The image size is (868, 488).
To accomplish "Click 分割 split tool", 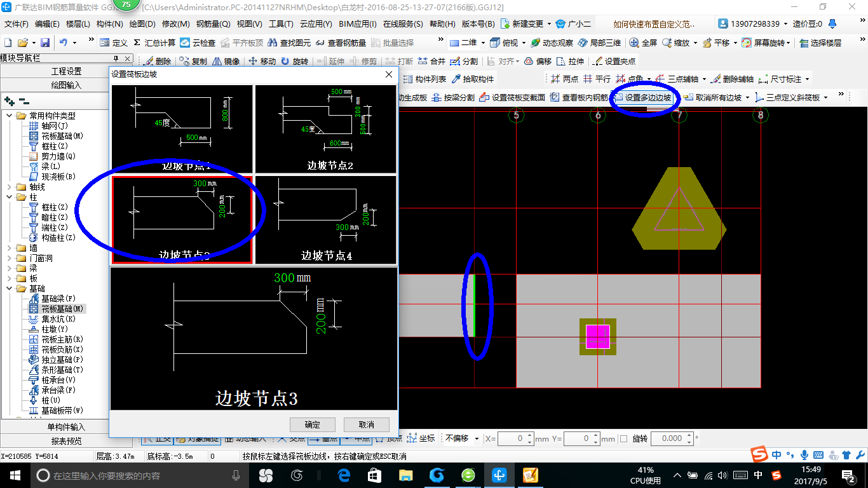I will 464,61.
